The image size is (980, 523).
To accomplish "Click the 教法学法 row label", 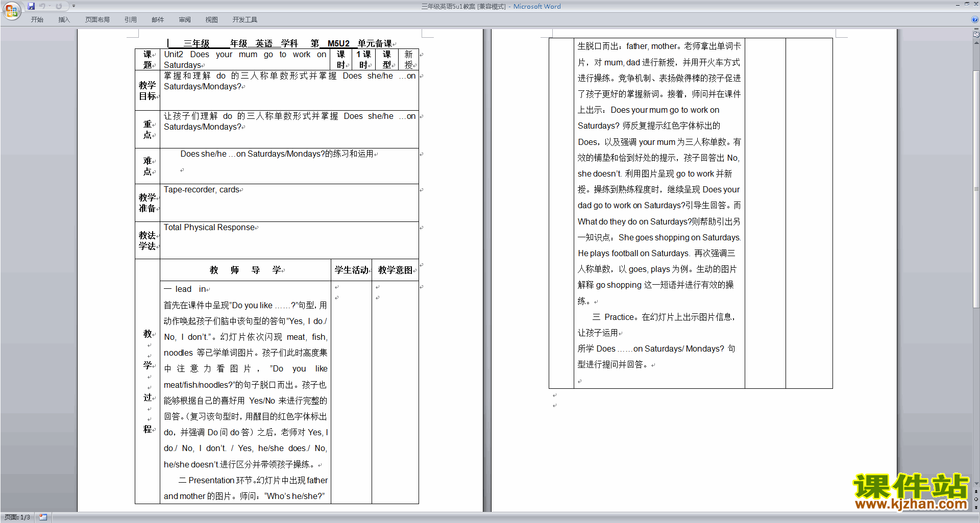I will pos(148,240).
